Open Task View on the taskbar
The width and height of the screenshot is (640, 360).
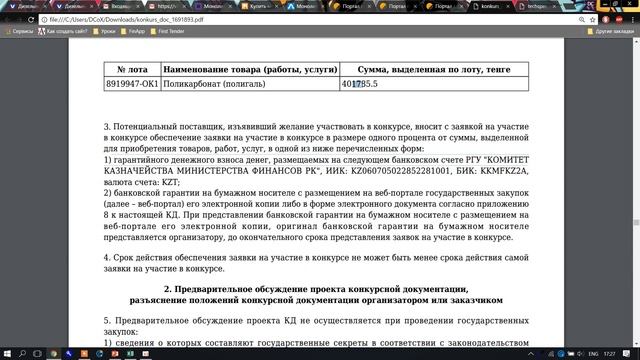click(37, 353)
